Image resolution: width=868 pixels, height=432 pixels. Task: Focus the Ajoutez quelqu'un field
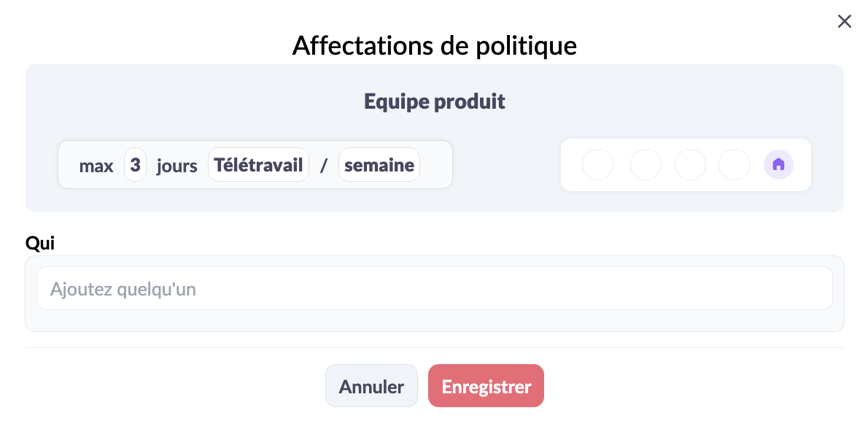[434, 289]
